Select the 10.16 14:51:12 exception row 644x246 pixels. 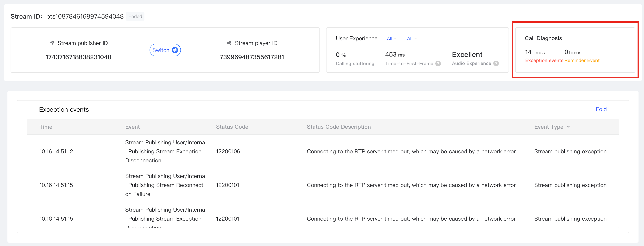(56, 151)
